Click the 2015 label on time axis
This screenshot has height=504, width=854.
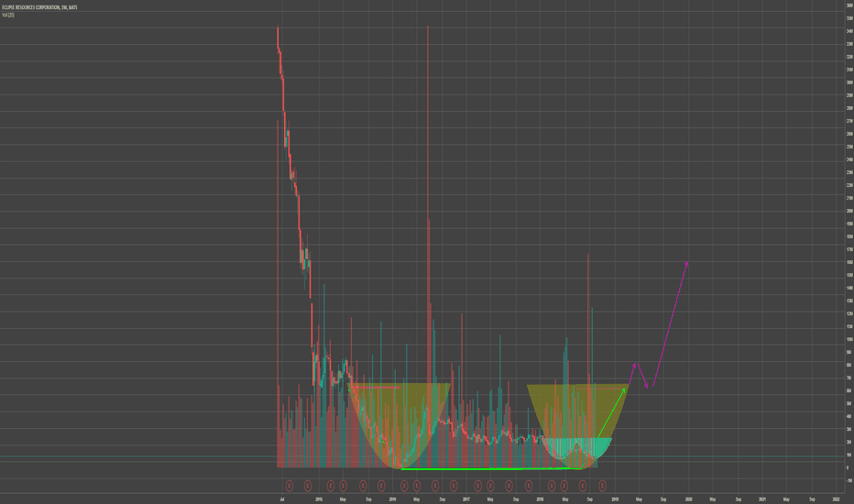pos(319,499)
